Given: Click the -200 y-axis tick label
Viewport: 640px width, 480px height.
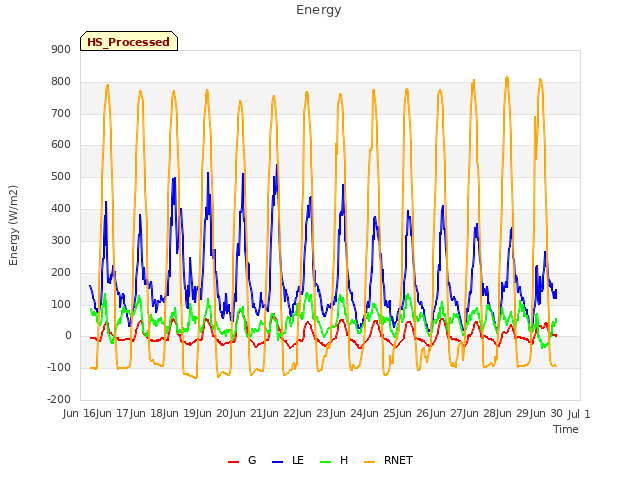Looking at the screenshot, I should [59, 399].
